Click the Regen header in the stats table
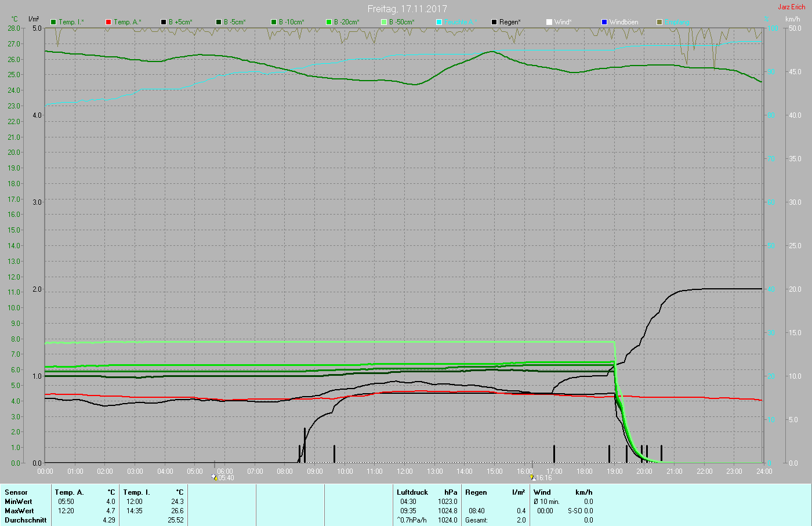 click(476, 492)
